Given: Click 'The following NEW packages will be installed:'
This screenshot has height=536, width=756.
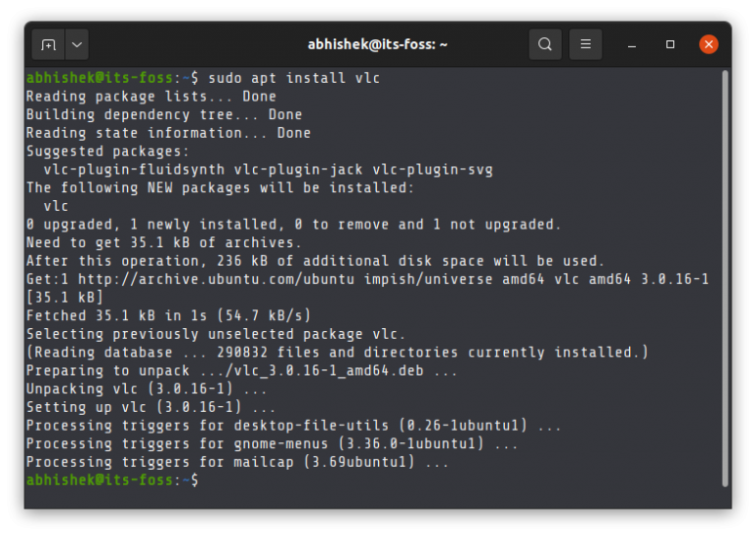Looking at the screenshot, I should coord(220,188).
